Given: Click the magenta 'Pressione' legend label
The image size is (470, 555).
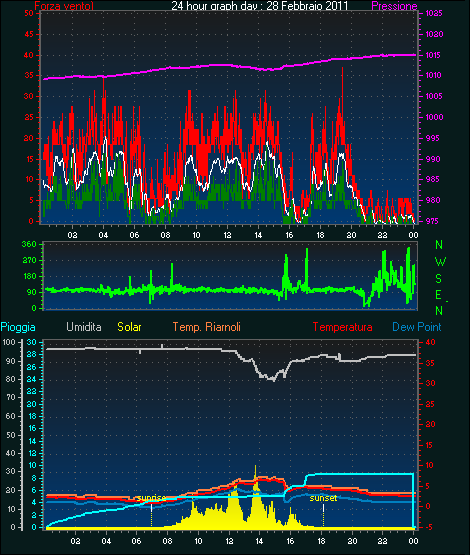Looking at the screenshot, I should click(394, 5).
